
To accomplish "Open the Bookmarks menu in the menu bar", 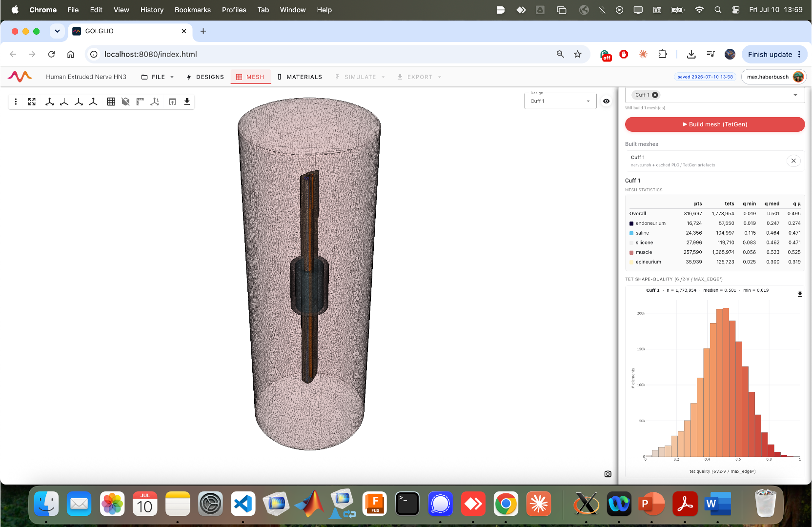I will point(193,10).
